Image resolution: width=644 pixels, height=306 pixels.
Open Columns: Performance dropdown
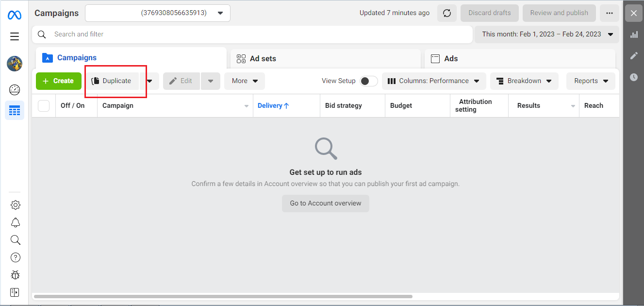434,81
